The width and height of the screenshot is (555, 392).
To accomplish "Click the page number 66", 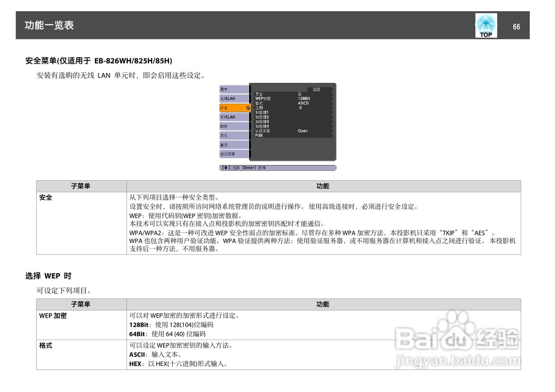I will click(516, 27).
